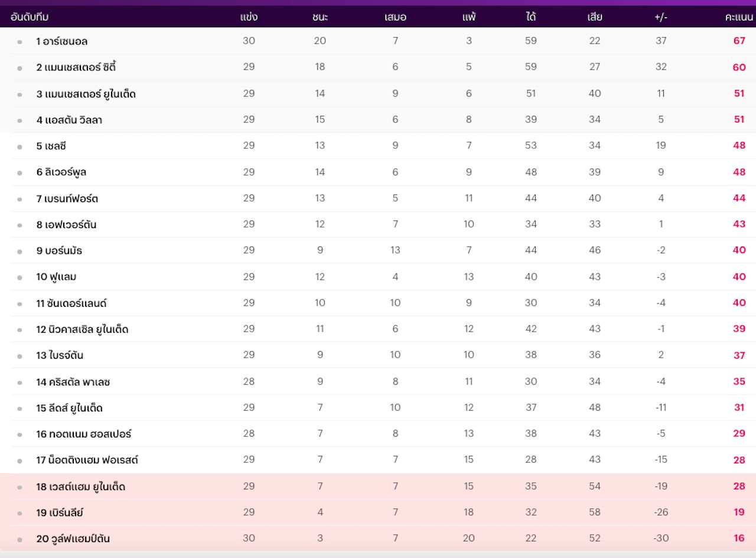Click the น็อตติงแฮม ฟอเรสต์ table row
Viewport: 756px width, 558px height.
click(378, 460)
